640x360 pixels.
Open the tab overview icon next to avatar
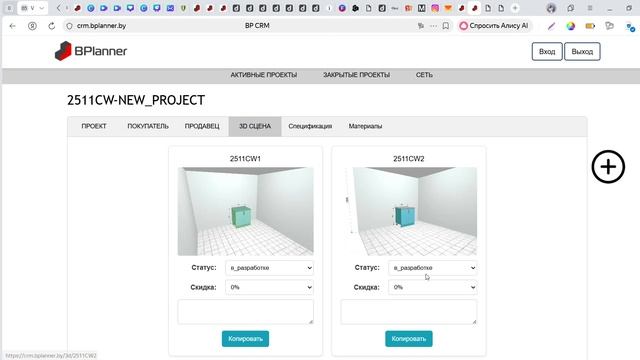pyautogui.click(x=571, y=8)
